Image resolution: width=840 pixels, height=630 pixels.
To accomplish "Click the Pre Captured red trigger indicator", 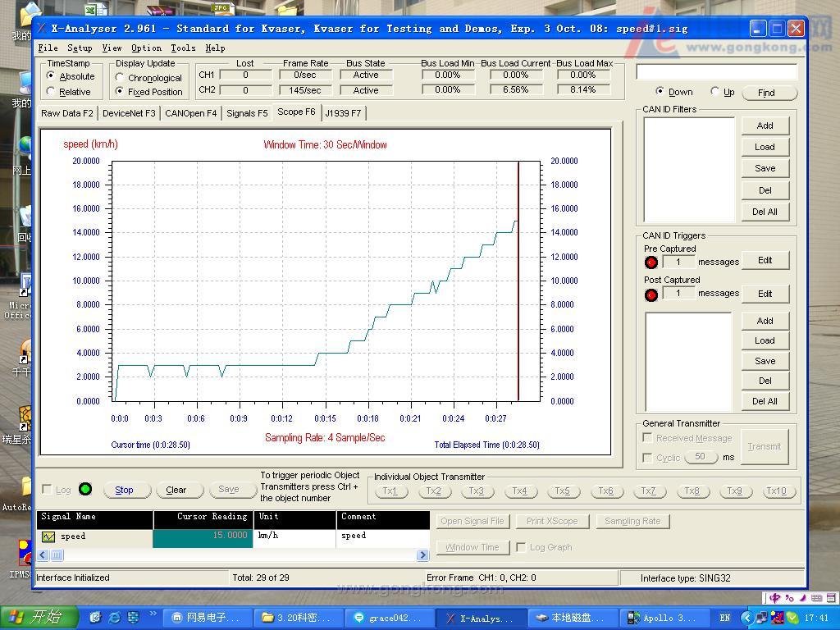I will [651, 262].
